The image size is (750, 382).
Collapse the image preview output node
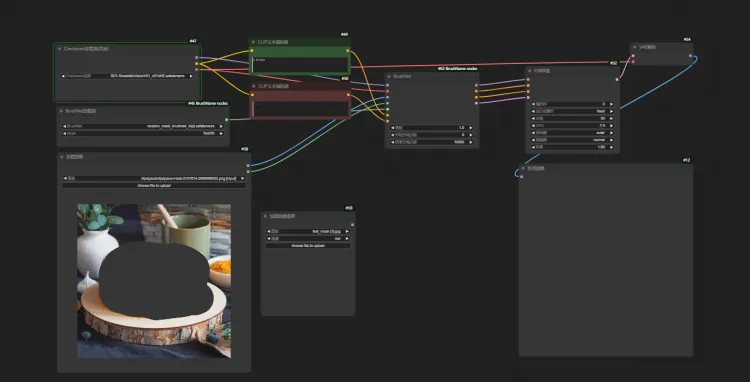coord(523,168)
